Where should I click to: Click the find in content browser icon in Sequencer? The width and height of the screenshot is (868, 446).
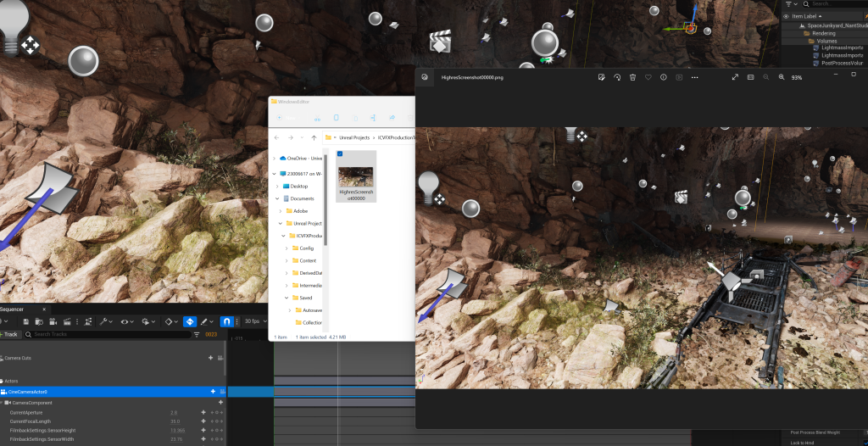(39, 322)
